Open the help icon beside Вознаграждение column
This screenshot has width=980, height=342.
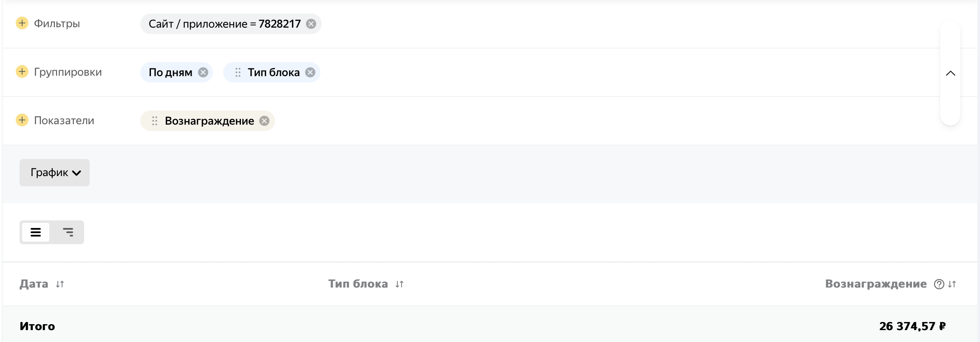pos(939,284)
